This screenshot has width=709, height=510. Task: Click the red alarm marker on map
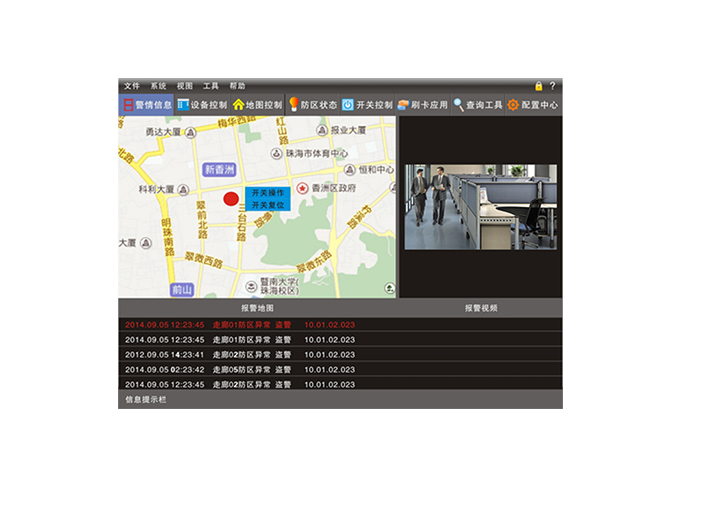coord(231,198)
